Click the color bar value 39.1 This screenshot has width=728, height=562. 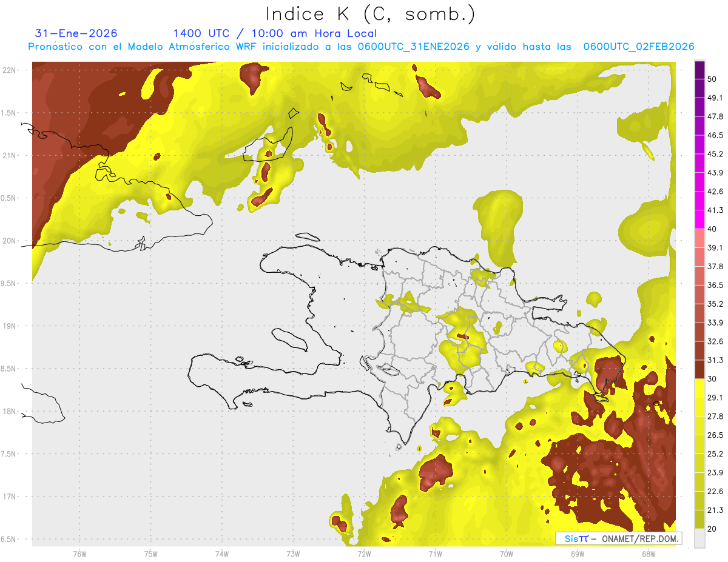pyautogui.click(x=715, y=247)
